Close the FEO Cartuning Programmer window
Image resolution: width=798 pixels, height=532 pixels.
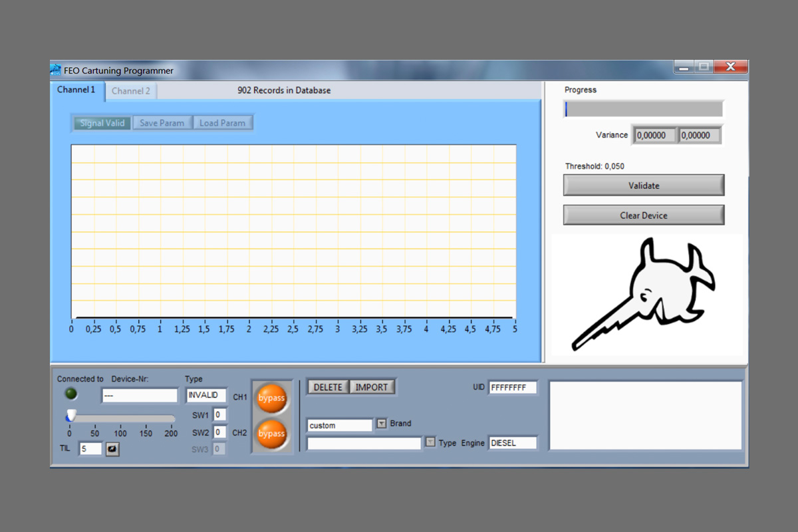point(731,66)
